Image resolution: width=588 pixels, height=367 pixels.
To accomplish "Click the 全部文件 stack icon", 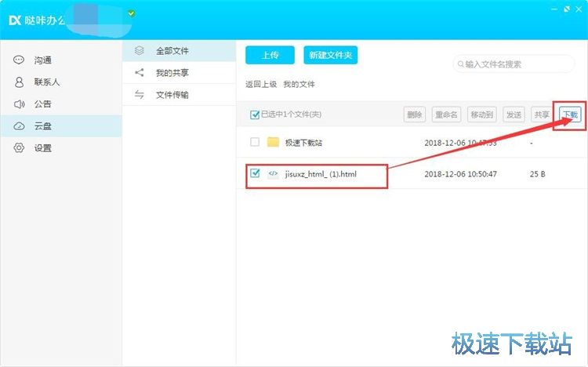I will 140,50.
